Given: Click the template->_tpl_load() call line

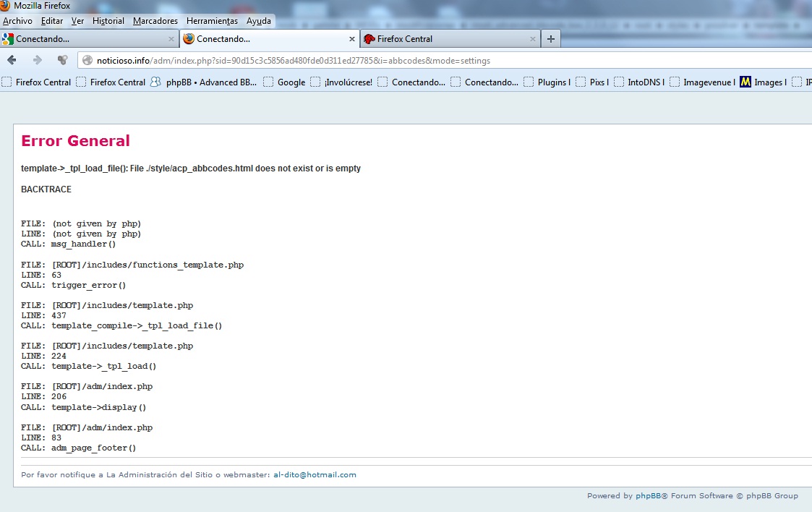Looking at the screenshot, I should tap(88, 366).
